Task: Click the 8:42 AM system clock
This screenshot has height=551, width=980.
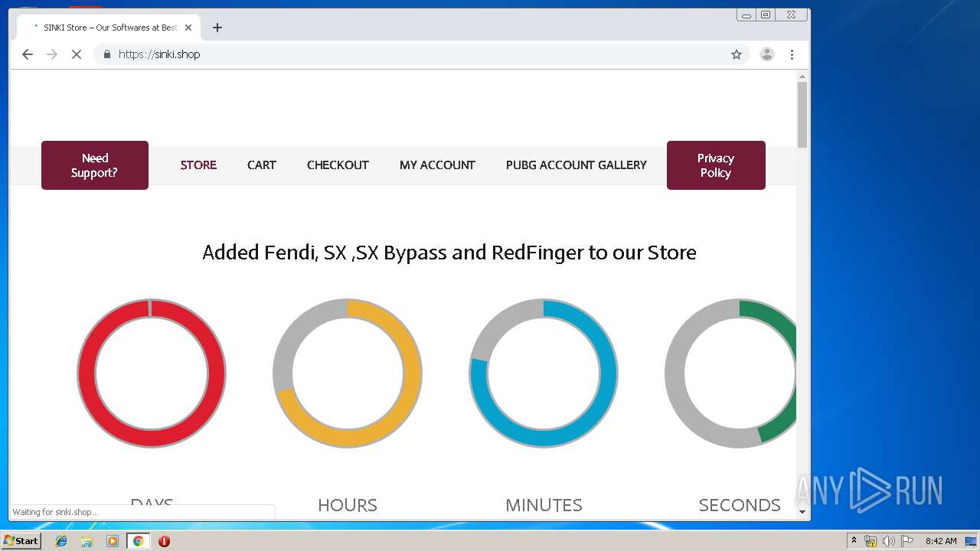Action: 941,541
